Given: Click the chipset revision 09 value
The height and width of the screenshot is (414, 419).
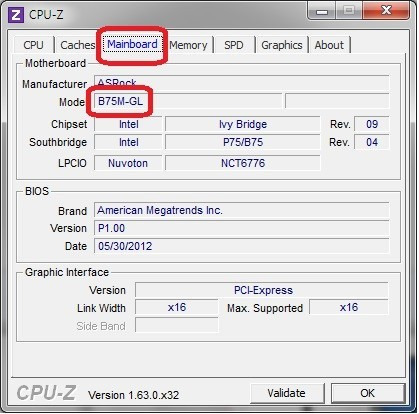Looking at the screenshot, I should 372,124.
